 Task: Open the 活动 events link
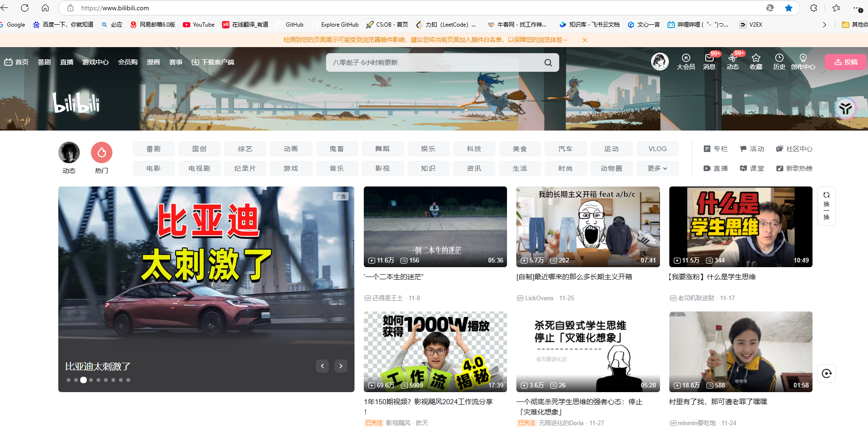[x=752, y=149]
